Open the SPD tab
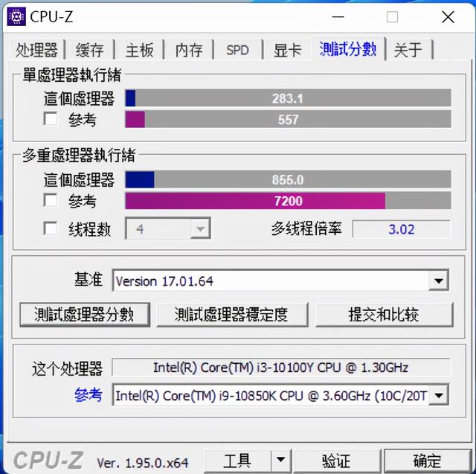 [x=237, y=50]
